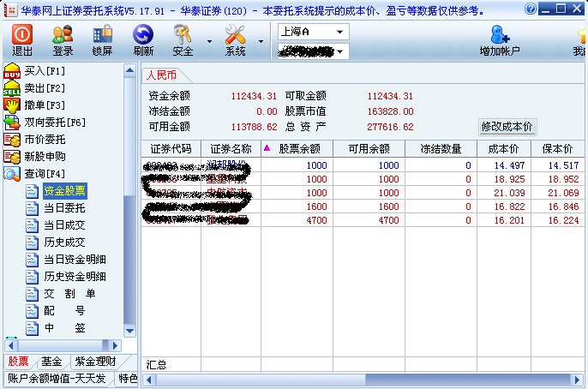Open 交割单 in the query tree

tap(69, 294)
